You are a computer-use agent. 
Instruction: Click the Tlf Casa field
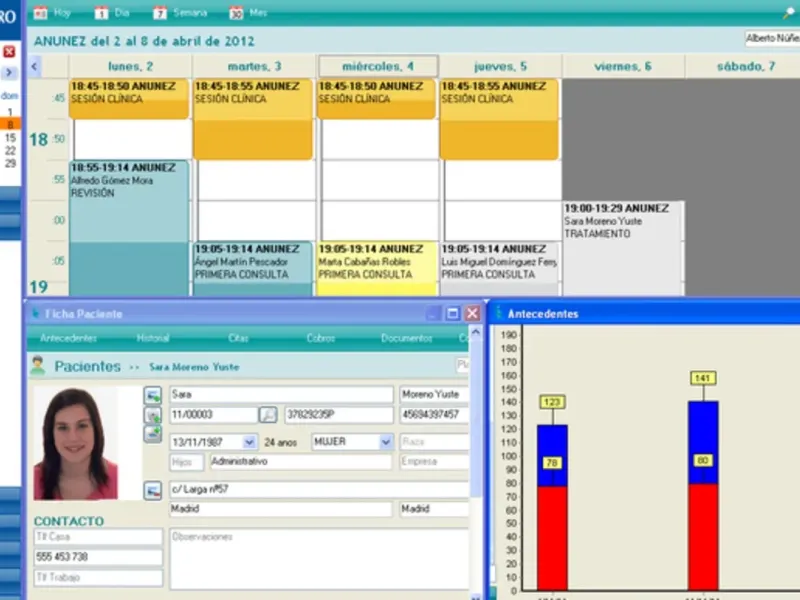(98, 537)
